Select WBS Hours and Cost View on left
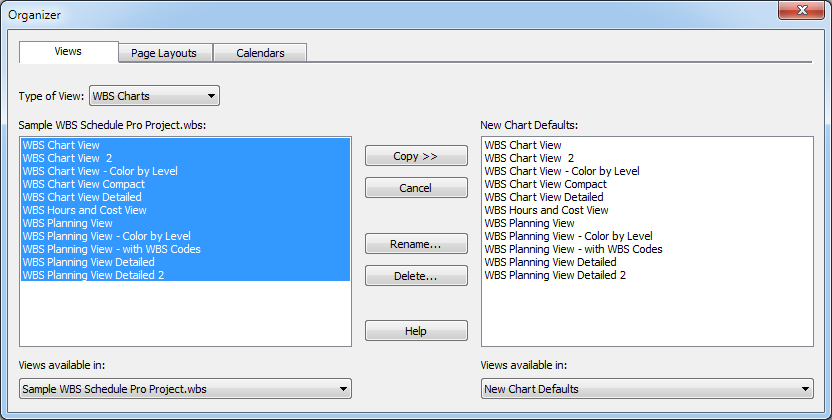This screenshot has height=420, width=832. coord(84,210)
